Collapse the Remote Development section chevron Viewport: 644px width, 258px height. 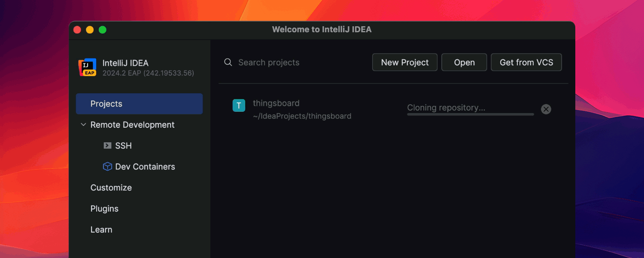tap(83, 125)
